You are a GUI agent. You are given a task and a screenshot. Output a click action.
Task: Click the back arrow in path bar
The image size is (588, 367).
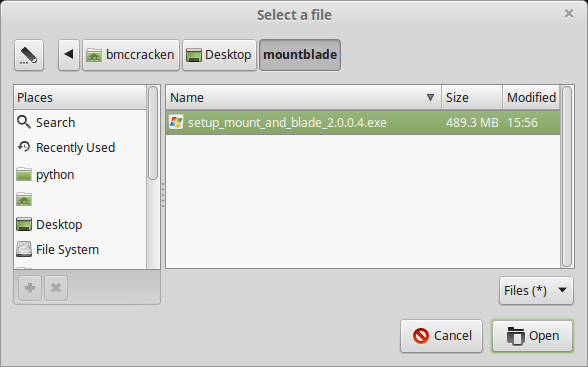tap(69, 55)
